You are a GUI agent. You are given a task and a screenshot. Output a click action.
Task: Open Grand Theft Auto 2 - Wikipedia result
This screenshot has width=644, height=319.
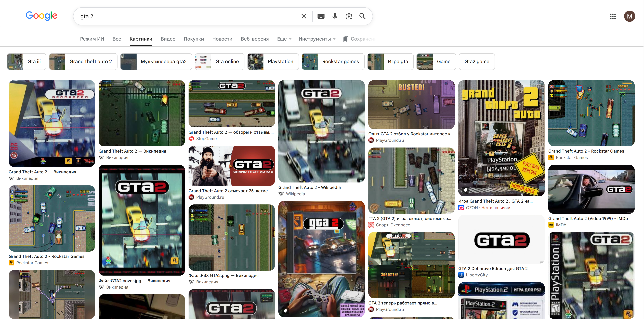[309, 187]
